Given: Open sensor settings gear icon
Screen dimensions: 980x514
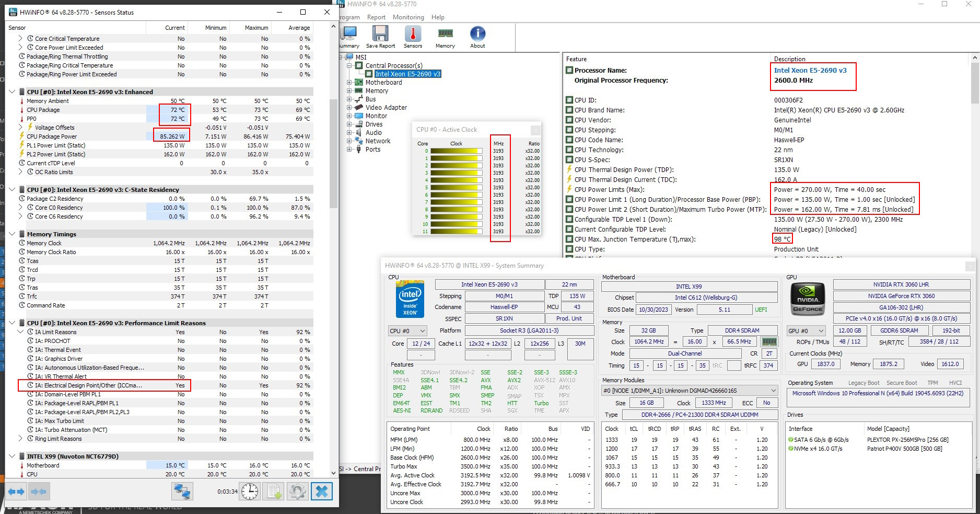Looking at the screenshot, I should point(297,492).
